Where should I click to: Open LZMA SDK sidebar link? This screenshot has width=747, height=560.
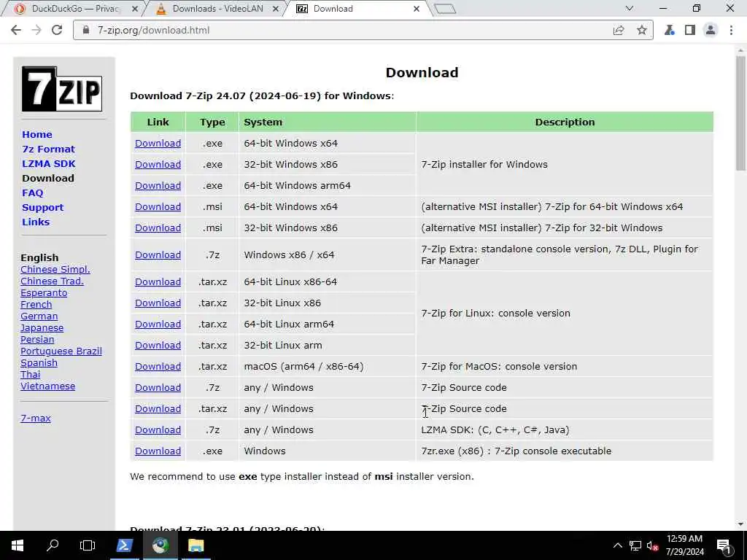point(49,164)
